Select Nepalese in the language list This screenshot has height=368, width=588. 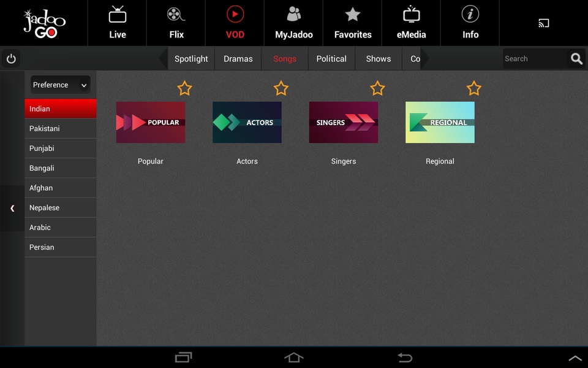tap(61, 208)
